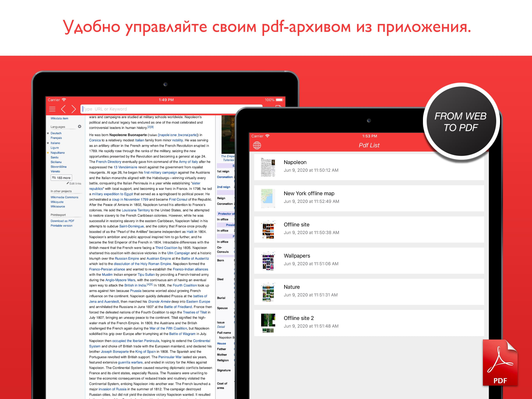Click the Download as PDF link
The height and width of the screenshot is (399, 532).
pos(62,221)
